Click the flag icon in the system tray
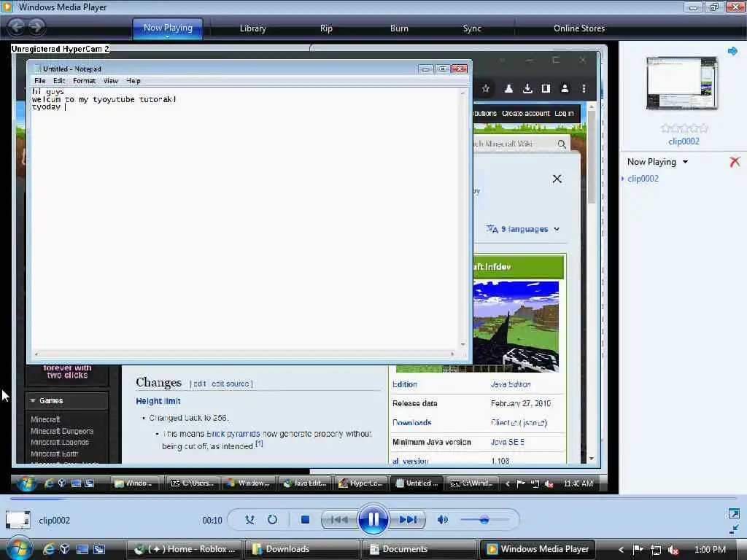The width and height of the screenshot is (747, 560). (x=638, y=550)
